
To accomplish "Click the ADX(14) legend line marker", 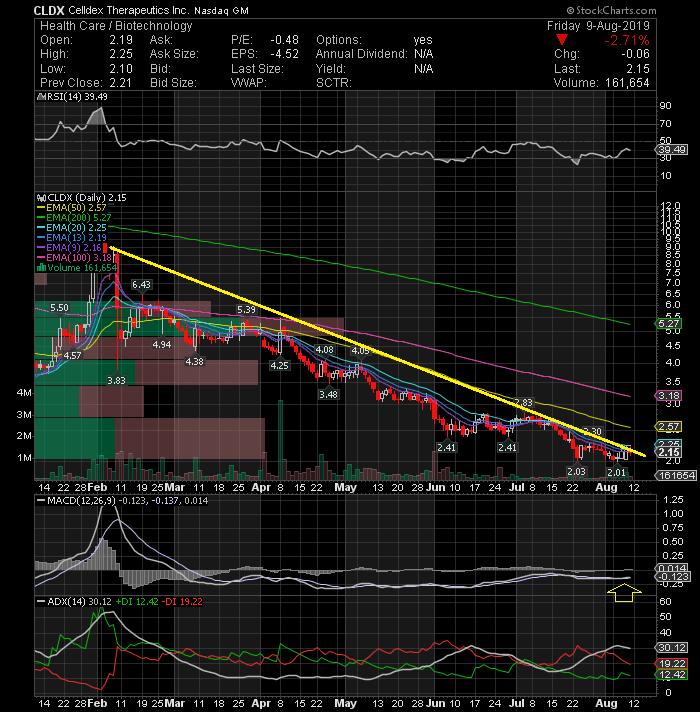I will click(41, 602).
